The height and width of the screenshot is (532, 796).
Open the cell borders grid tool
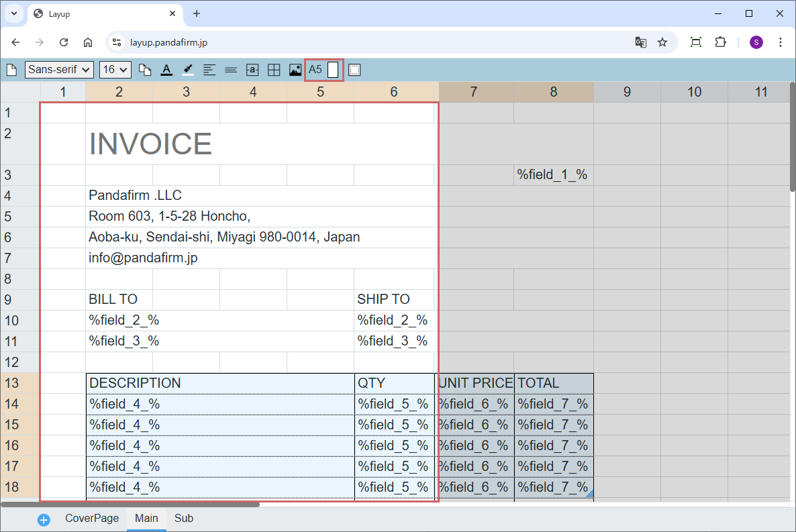274,70
